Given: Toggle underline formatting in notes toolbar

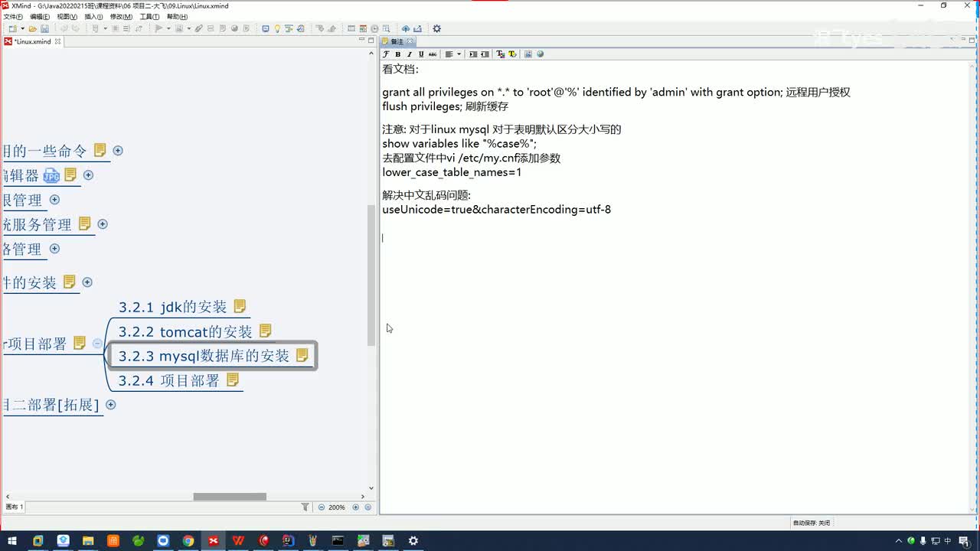Looking at the screenshot, I should pos(421,54).
